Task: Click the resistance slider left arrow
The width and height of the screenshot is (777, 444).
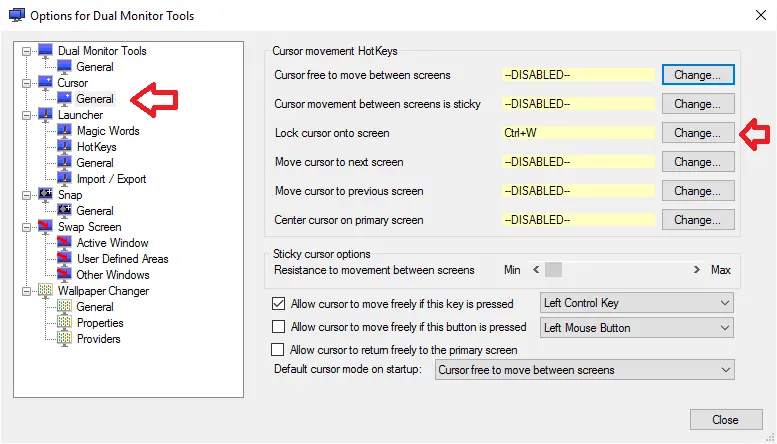Action: (x=536, y=270)
